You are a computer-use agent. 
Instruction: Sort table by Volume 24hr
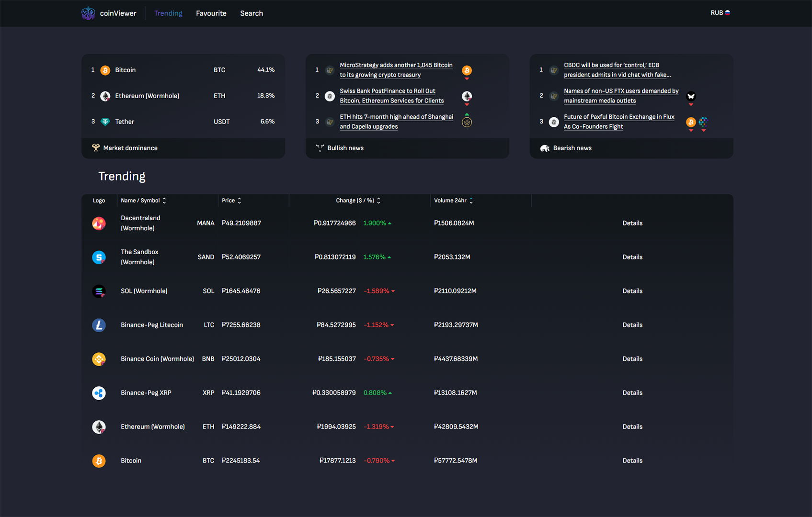[454, 201]
